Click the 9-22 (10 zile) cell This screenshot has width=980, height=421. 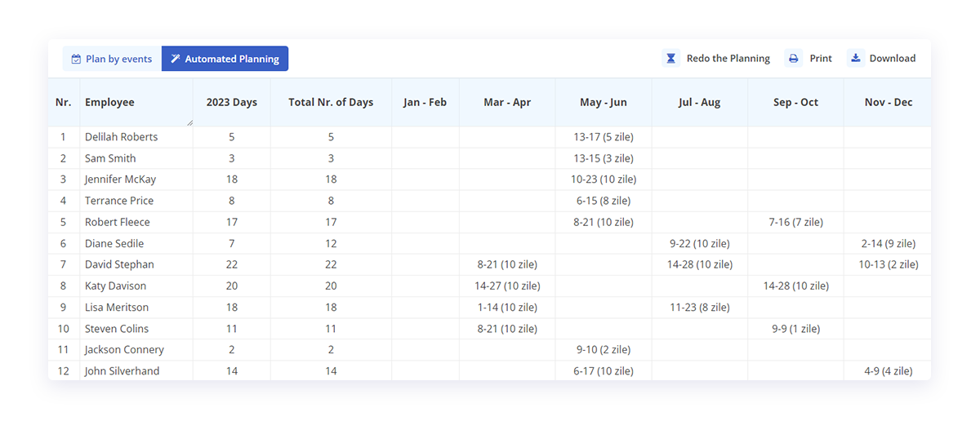(700, 243)
